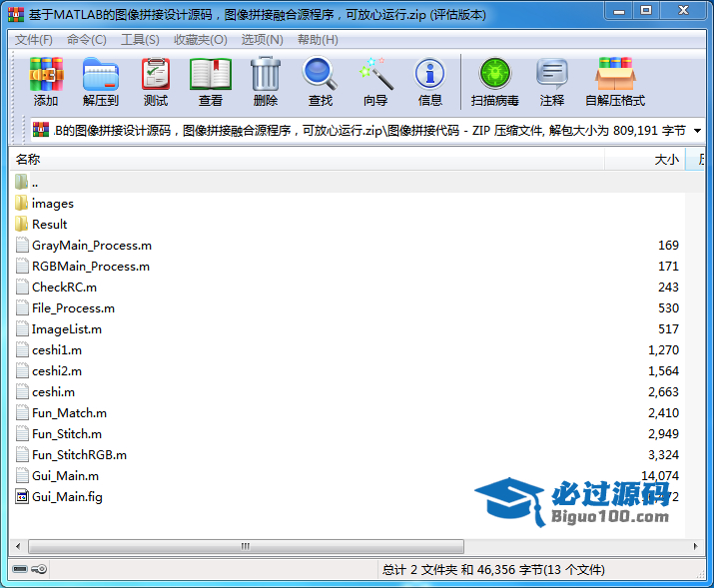This screenshot has height=588, width=714.
Task: Click the 添加 (Add) toolbar icon
Action: (x=46, y=74)
